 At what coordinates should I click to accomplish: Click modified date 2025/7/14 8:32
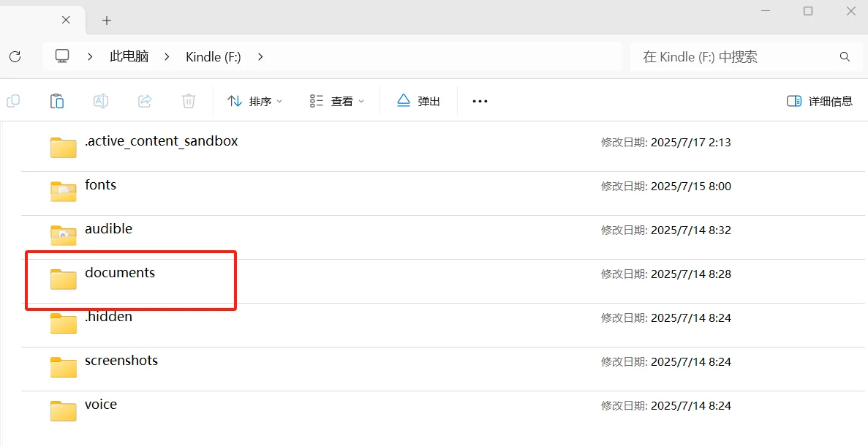click(691, 230)
